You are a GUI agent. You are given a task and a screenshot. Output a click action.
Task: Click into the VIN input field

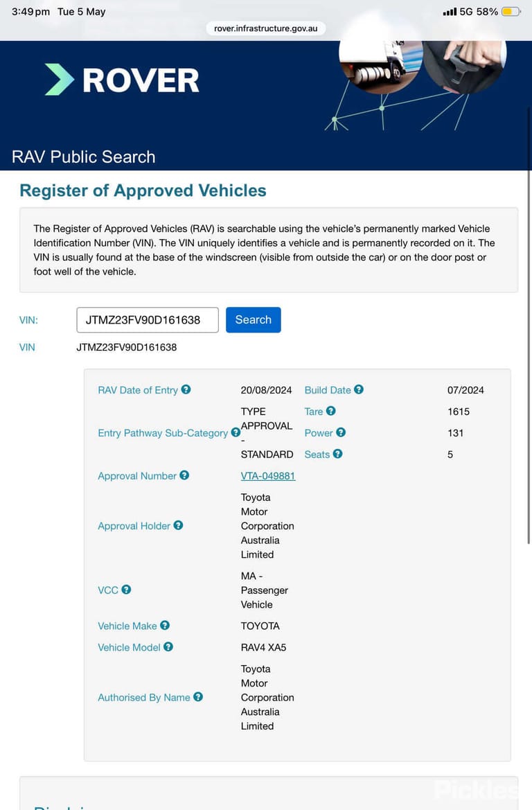click(x=148, y=319)
